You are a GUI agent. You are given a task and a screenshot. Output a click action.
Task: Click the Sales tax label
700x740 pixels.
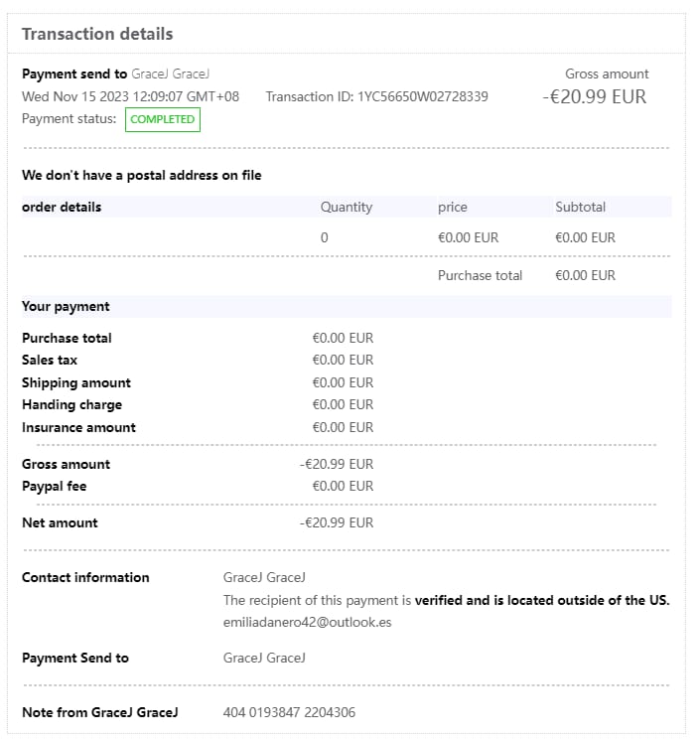pyautogui.click(x=50, y=360)
